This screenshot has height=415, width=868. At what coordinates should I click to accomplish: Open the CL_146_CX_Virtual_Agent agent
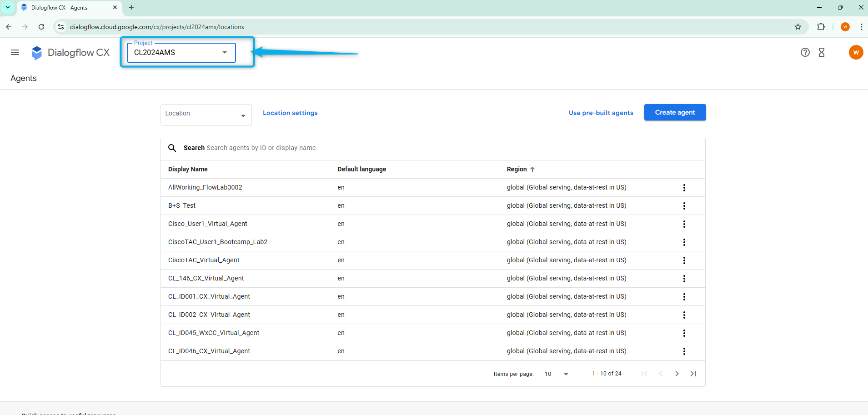point(206,278)
